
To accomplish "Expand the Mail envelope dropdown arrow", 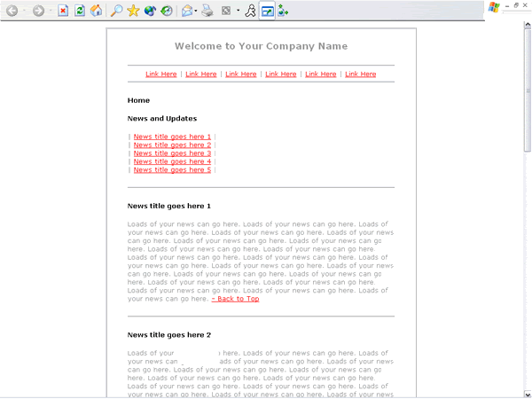I will coord(196,11).
